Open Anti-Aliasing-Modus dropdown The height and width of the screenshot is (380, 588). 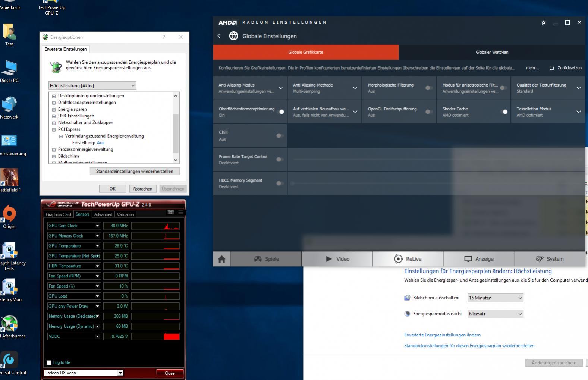tap(280, 88)
